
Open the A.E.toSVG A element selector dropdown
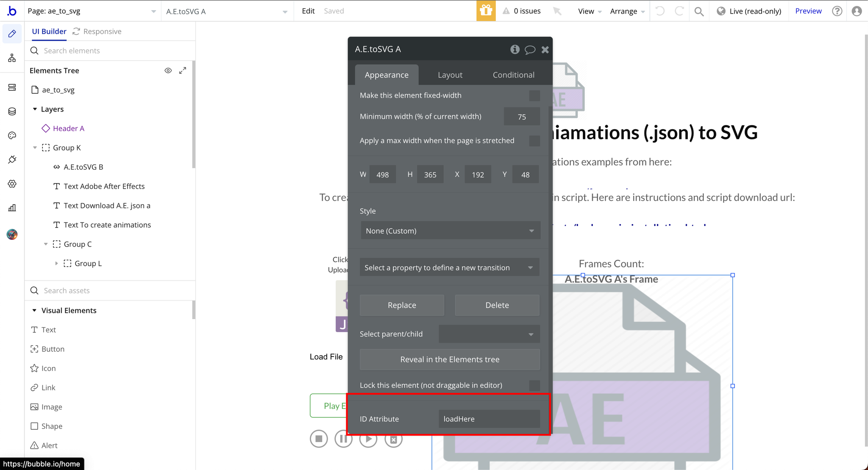(x=227, y=11)
